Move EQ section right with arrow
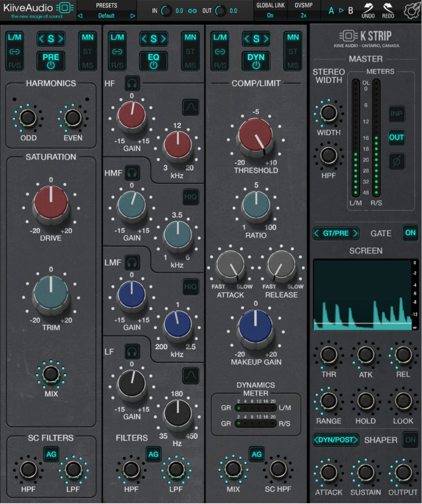Viewport: 422px width, 504px height. coord(163,39)
